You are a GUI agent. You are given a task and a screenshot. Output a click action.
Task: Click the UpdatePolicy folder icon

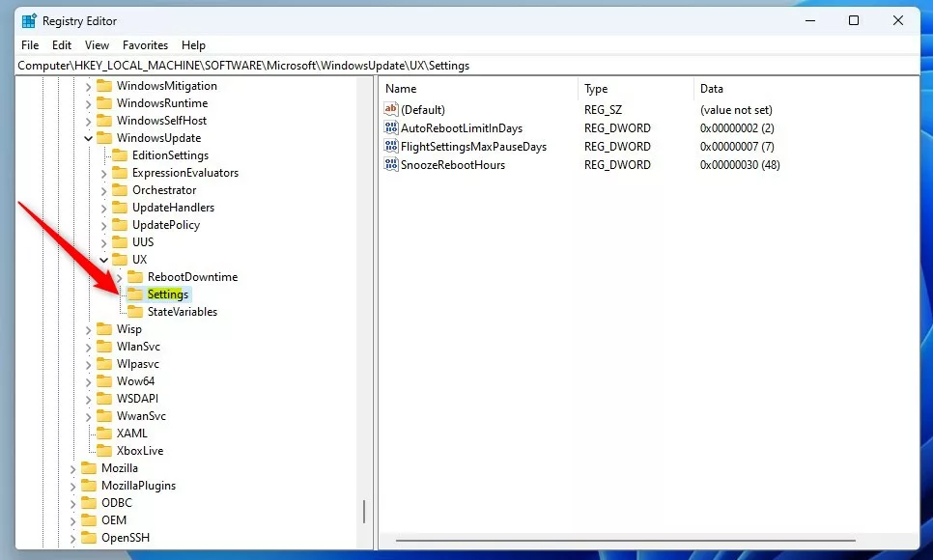pyautogui.click(x=120, y=224)
